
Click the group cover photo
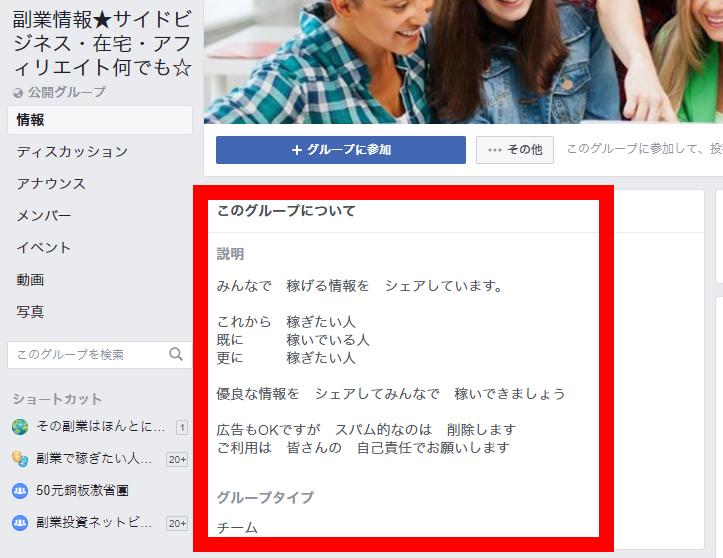pyautogui.click(x=463, y=62)
